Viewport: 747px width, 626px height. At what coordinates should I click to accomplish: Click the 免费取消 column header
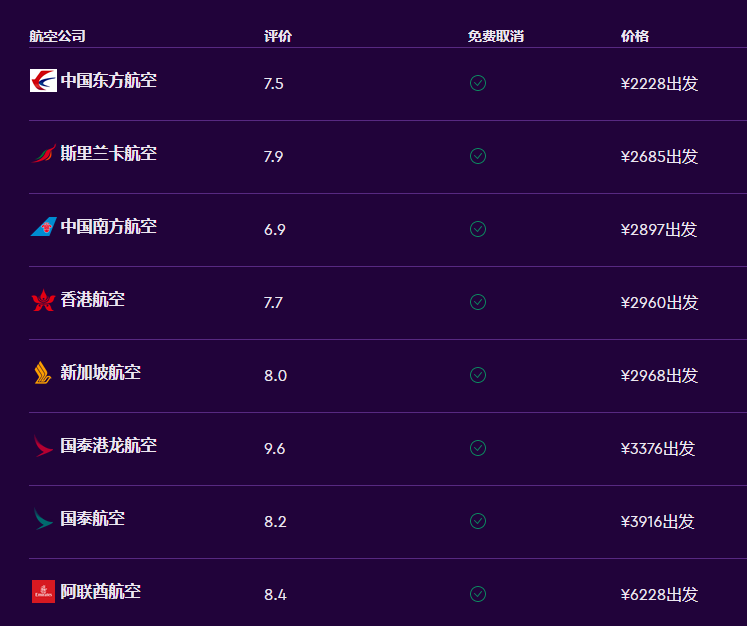tap(495, 36)
